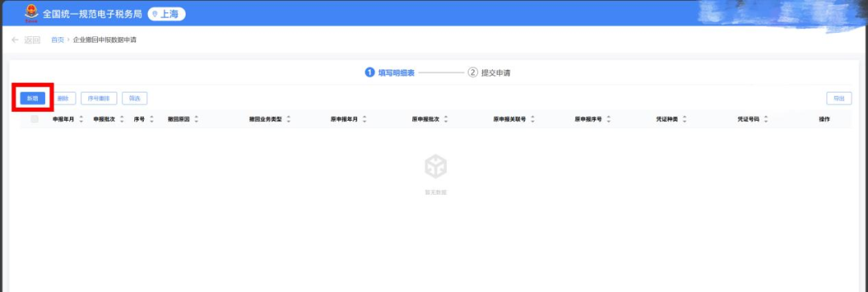Click the 原申报关联号 header text
Screen dimensions: 868x292
(510, 119)
